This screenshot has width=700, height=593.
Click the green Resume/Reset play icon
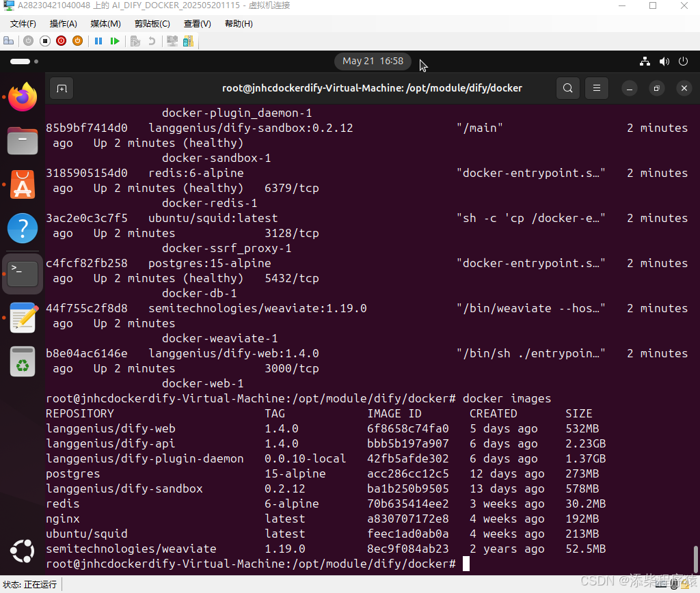coord(115,41)
